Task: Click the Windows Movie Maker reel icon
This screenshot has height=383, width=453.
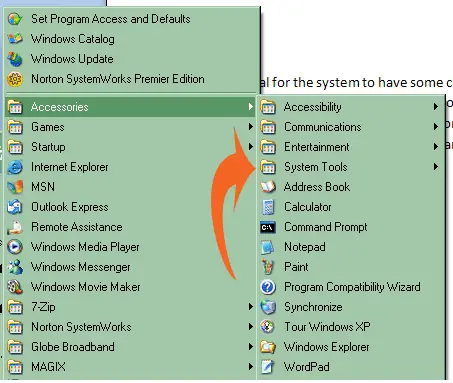Action: coord(15,287)
